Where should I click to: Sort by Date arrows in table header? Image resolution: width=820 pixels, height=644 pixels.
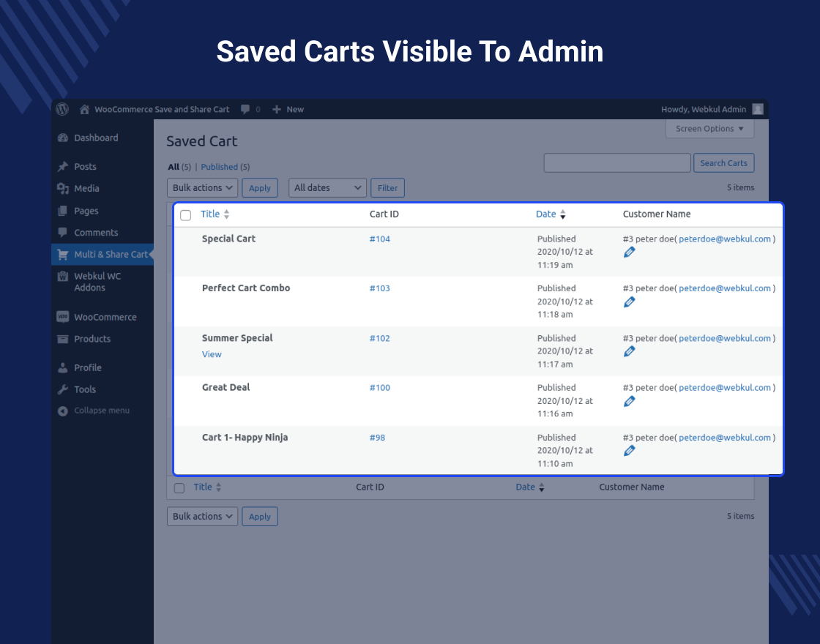pyautogui.click(x=563, y=214)
